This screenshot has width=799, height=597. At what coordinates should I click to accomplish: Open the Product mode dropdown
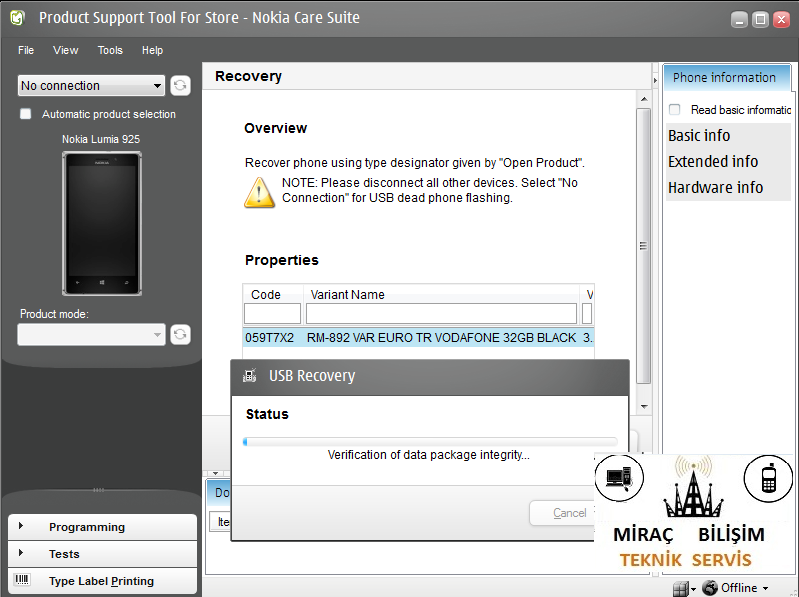(x=91, y=335)
